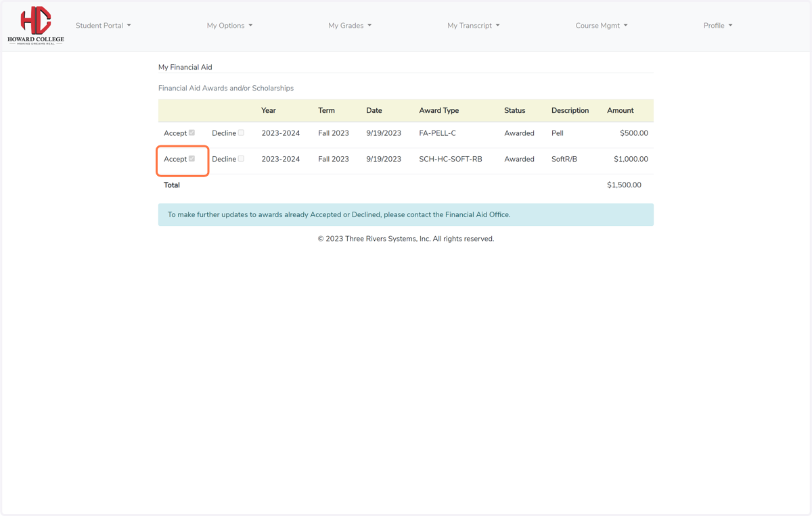Viewport: 812px width, 516px height.
Task: Click the Howard College logo
Action: 36,25
